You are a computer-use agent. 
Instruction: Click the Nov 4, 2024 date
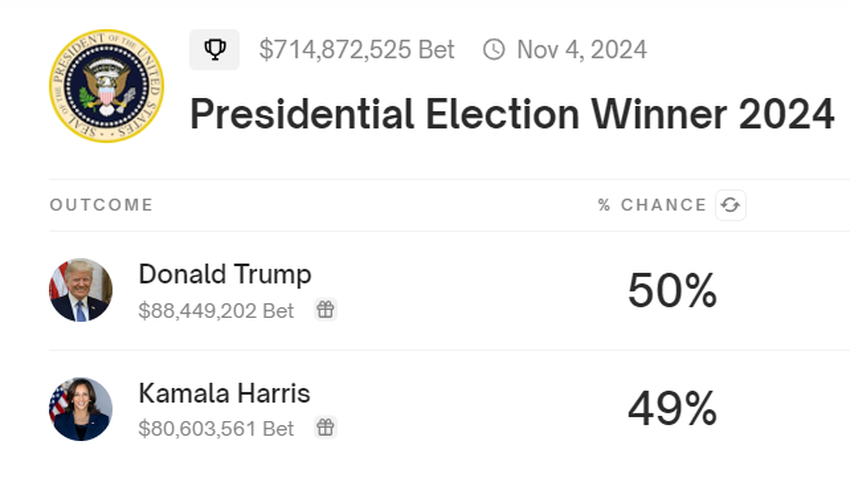(582, 49)
